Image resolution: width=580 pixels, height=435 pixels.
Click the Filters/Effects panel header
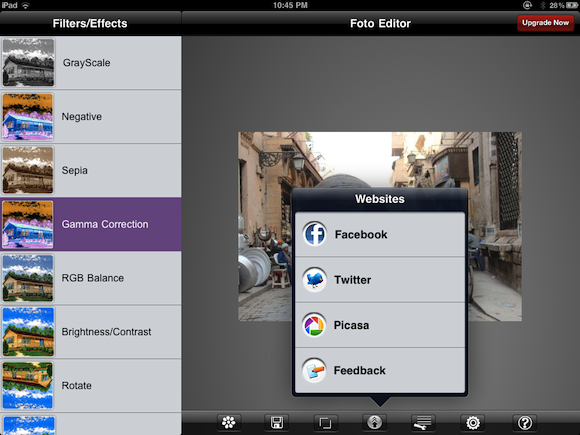point(90,23)
